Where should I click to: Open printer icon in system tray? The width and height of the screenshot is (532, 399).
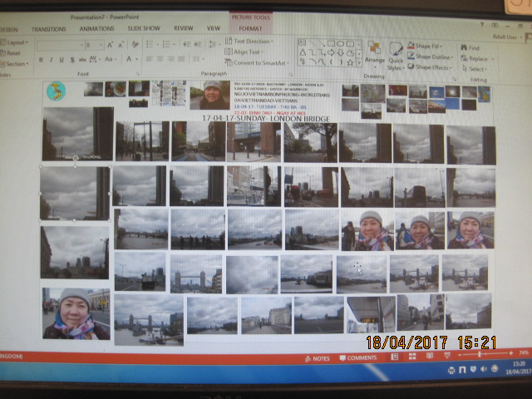451,370
